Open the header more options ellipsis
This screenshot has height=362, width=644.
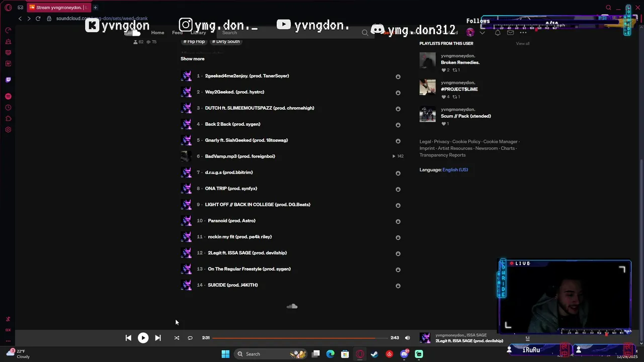pos(523,33)
